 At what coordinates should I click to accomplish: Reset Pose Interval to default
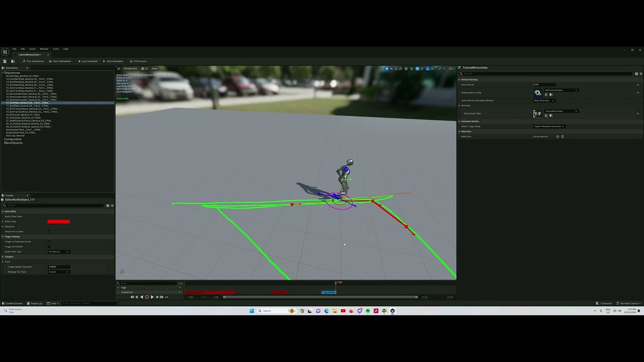[x=638, y=85]
